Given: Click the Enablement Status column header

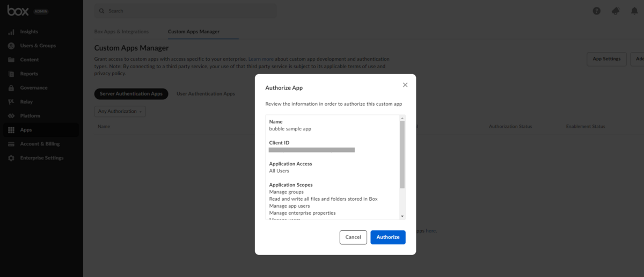Looking at the screenshot, I should (586, 127).
